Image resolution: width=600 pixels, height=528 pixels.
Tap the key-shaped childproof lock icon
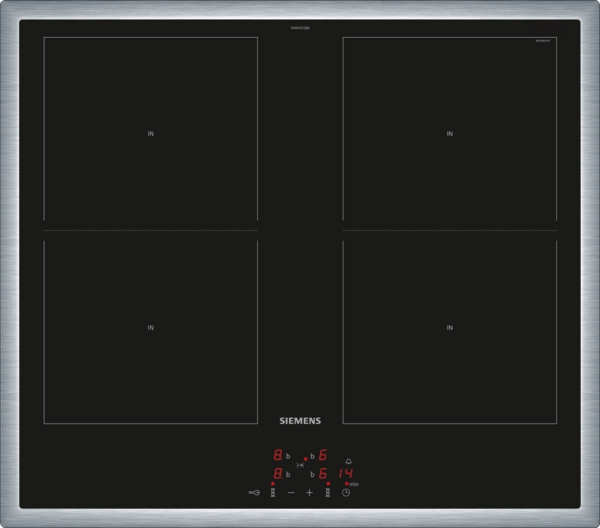[254, 492]
